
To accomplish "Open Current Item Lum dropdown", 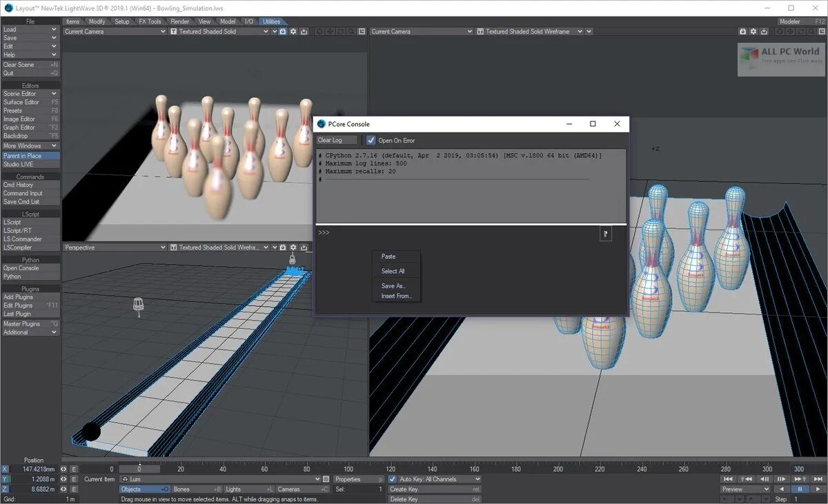I will (x=220, y=479).
